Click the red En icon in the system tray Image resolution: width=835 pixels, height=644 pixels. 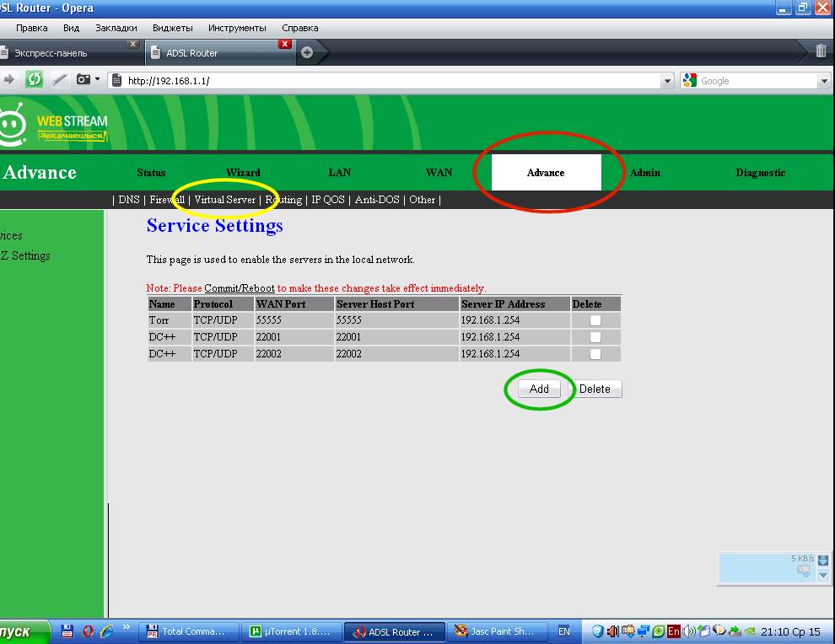674,631
